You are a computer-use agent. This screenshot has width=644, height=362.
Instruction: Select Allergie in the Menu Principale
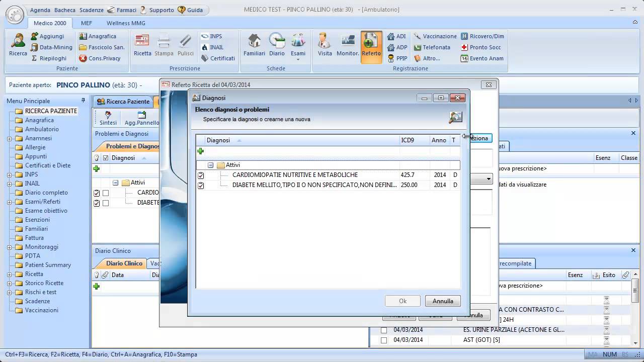point(35,148)
